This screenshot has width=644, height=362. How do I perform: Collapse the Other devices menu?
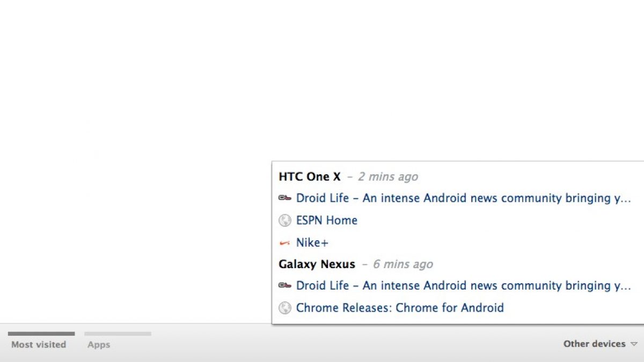click(594, 344)
